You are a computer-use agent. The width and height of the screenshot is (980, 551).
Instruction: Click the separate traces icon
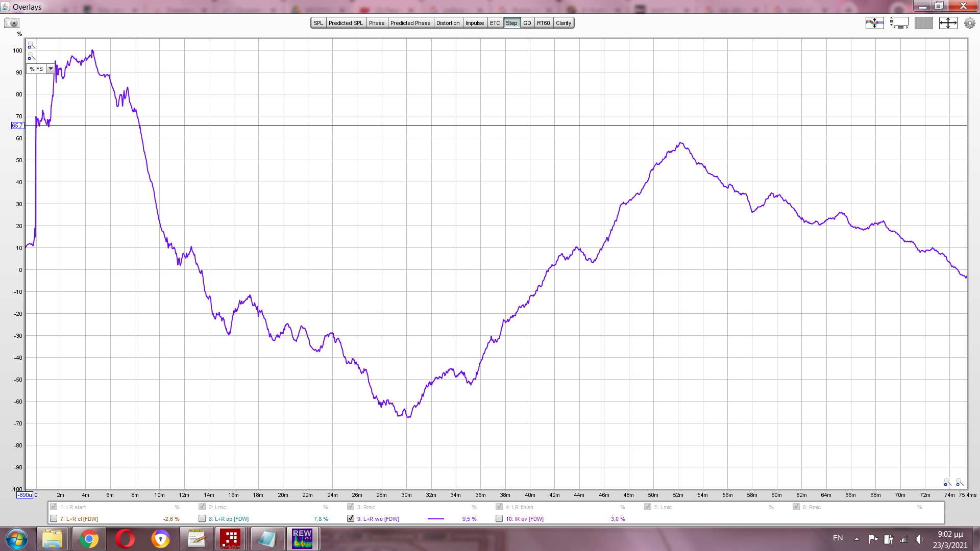874,23
